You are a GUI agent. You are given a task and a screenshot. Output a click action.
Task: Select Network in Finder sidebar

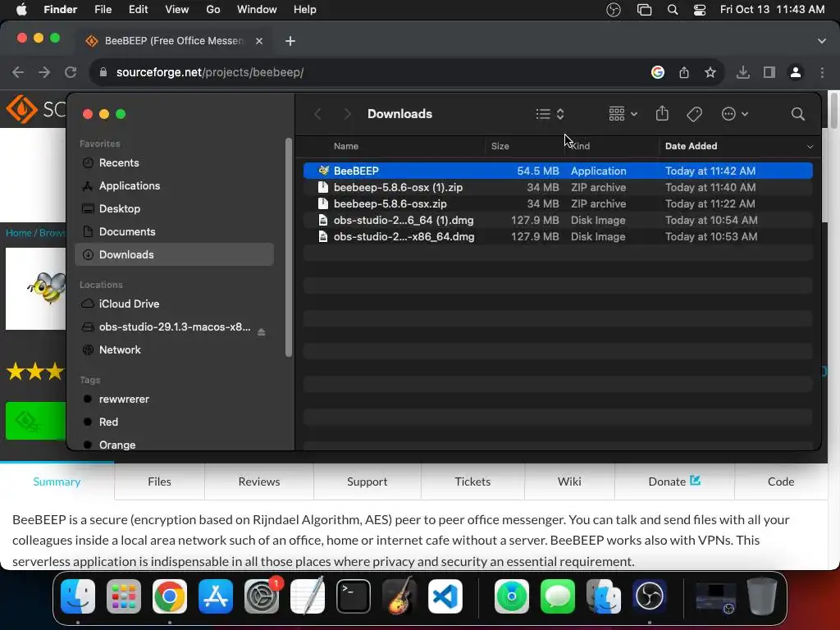tap(174, 349)
